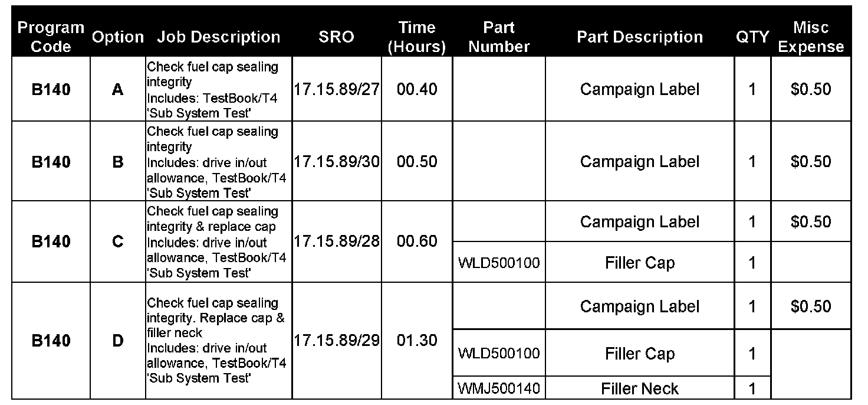The width and height of the screenshot is (868, 405).
Task: Select the Filler Neck part description
Action: click(640, 388)
